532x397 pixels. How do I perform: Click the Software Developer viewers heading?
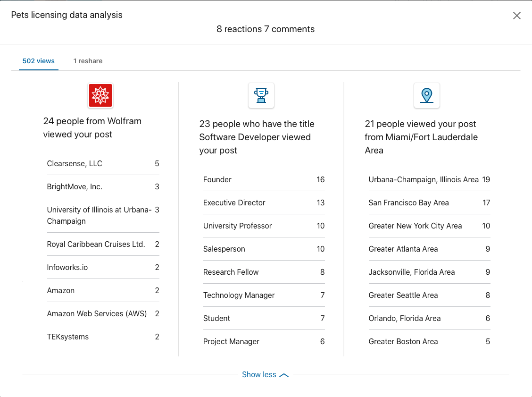(257, 137)
